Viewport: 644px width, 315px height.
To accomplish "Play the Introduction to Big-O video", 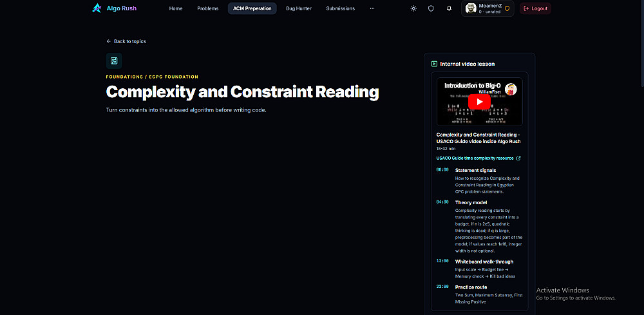I will tap(479, 101).
